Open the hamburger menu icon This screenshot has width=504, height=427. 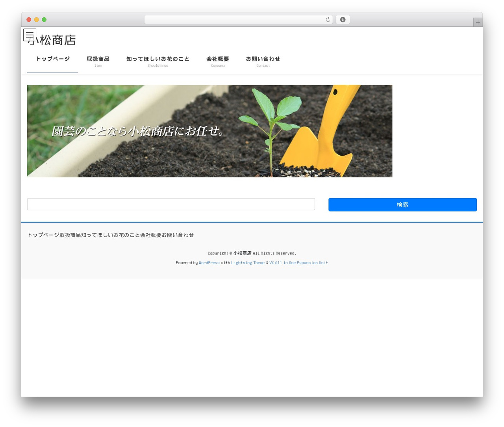click(x=30, y=35)
